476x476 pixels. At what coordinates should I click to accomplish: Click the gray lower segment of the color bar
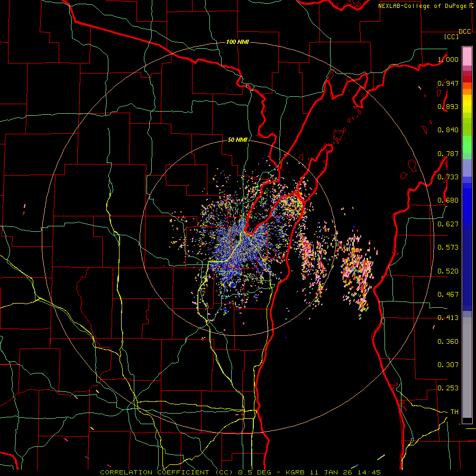pyautogui.click(x=467, y=368)
